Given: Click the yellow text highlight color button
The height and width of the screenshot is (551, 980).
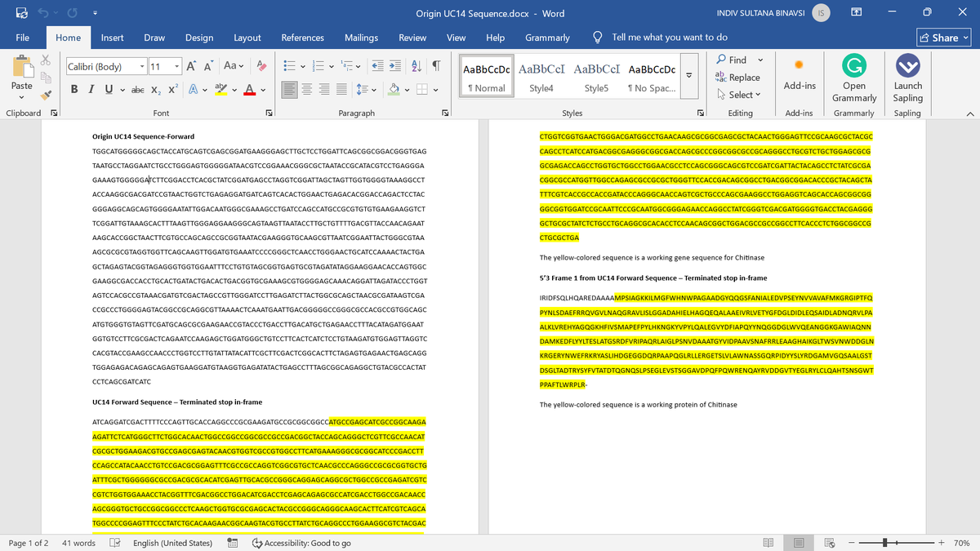Looking at the screenshot, I should 220,89.
